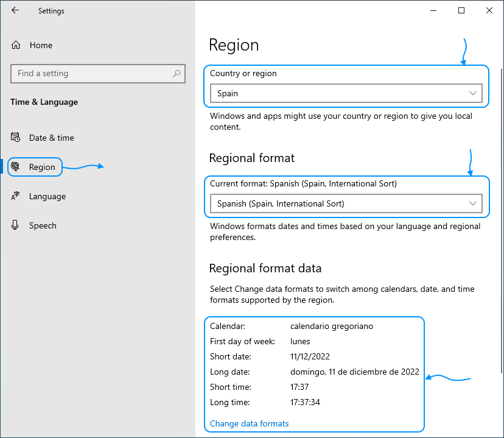The width and height of the screenshot is (504, 438).
Task: Click the Language character icon
Action: 15,196
